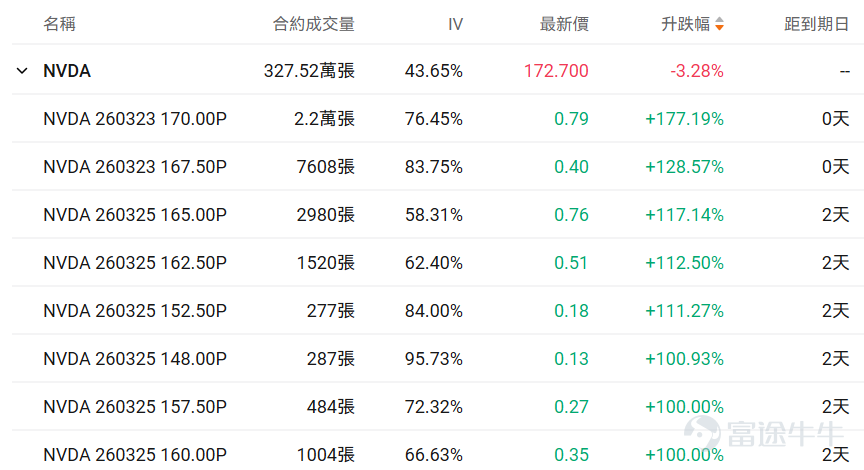Click NVDA latest price 172.700
864x470 pixels.
point(556,71)
